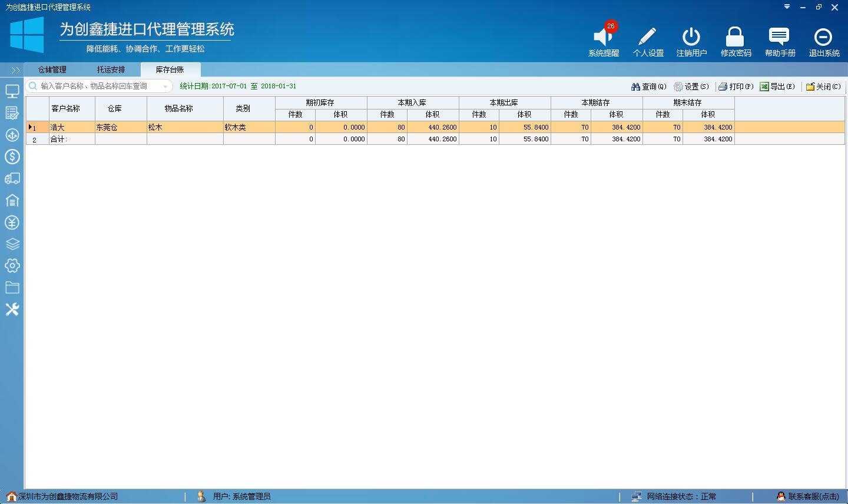
Task: Sort by the 仓库 column header
Action: click(x=121, y=108)
